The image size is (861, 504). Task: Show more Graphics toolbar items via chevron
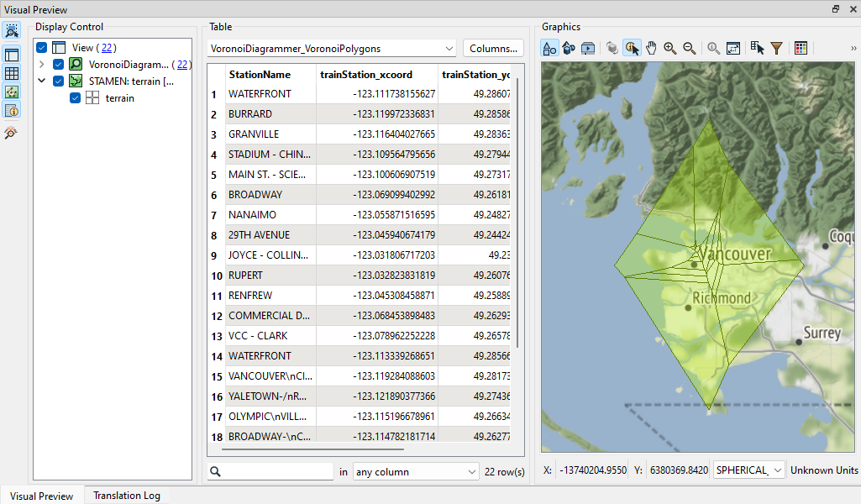(853, 49)
